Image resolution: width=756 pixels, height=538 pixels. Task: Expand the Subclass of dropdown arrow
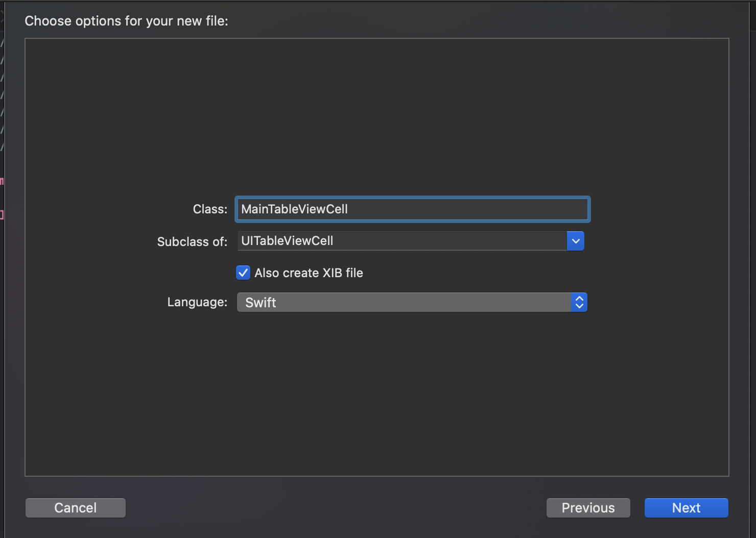point(576,241)
